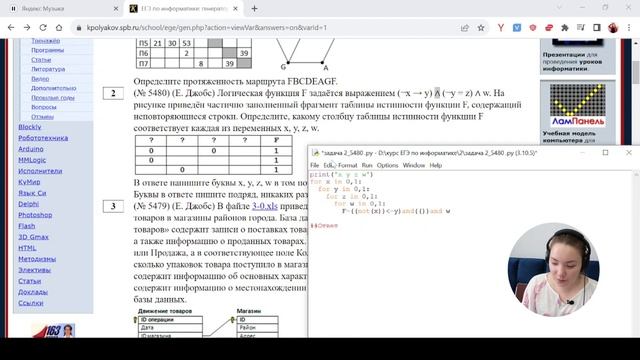The height and width of the screenshot is (360, 640).
Task: Open the 3D Gmax sidebar link
Action: pyautogui.click(x=33, y=237)
